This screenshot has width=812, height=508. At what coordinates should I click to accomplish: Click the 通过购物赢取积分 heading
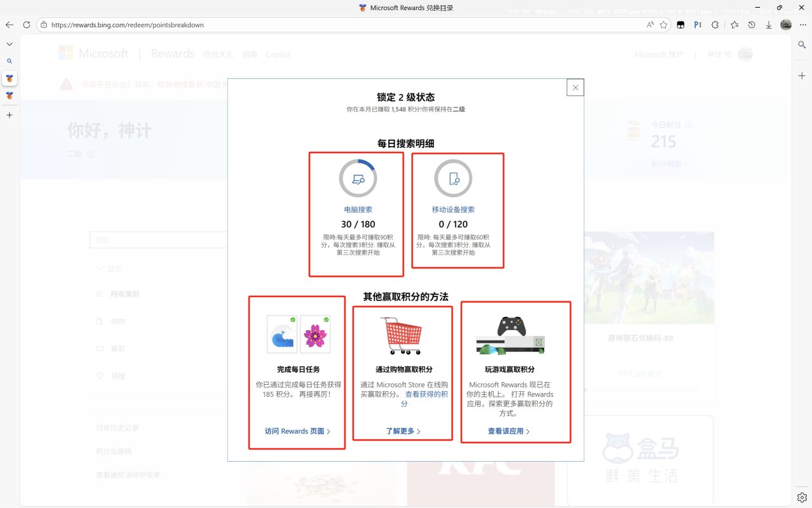pyautogui.click(x=403, y=370)
